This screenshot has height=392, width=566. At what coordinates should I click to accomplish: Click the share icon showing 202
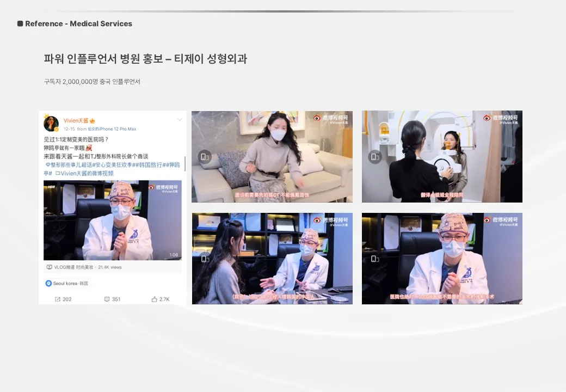58,299
